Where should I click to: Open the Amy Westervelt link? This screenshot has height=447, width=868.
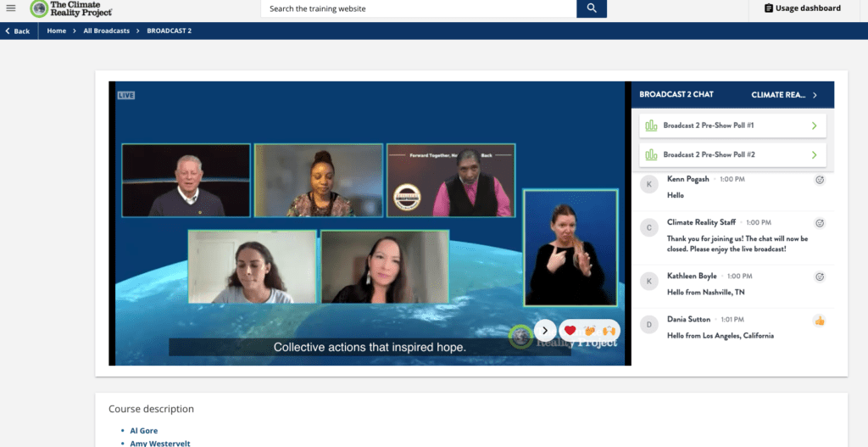(x=160, y=443)
